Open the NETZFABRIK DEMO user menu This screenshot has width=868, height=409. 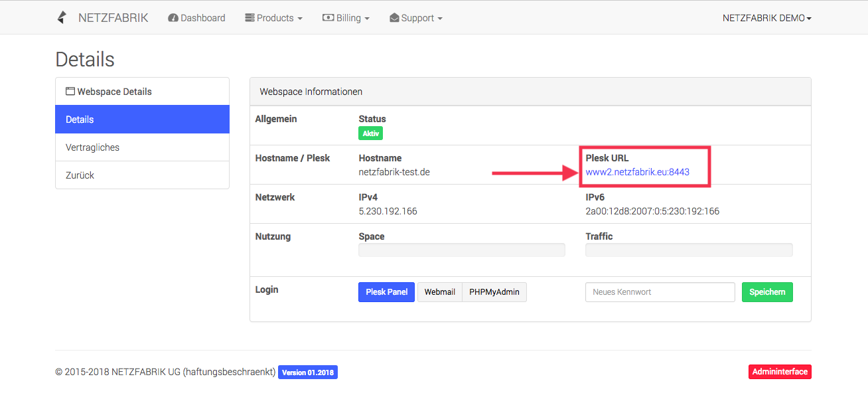pyautogui.click(x=767, y=18)
